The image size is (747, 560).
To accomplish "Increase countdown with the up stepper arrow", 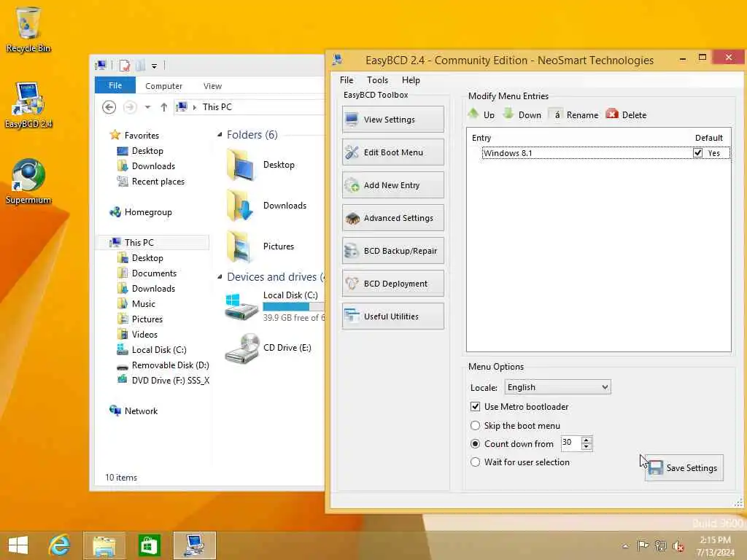I will (587, 440).
